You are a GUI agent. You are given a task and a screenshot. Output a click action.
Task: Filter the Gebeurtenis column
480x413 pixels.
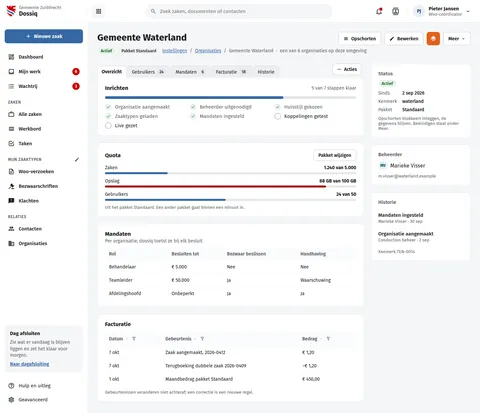pos(202,339)
